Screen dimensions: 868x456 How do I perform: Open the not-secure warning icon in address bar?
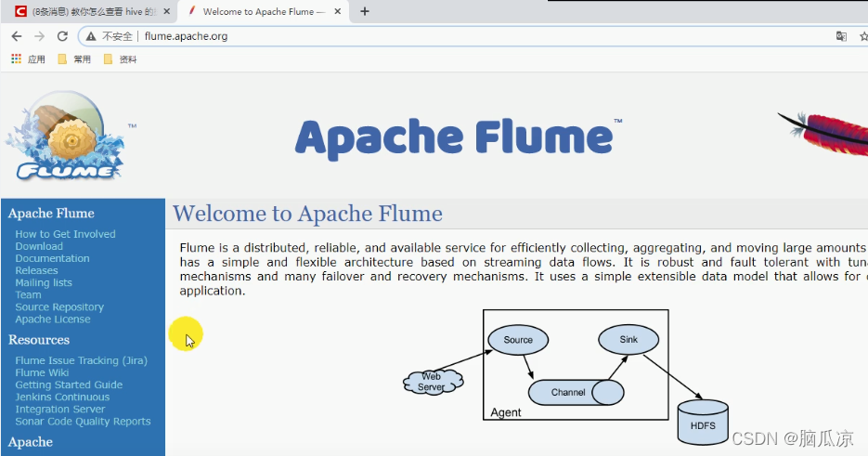coord(91,36)
